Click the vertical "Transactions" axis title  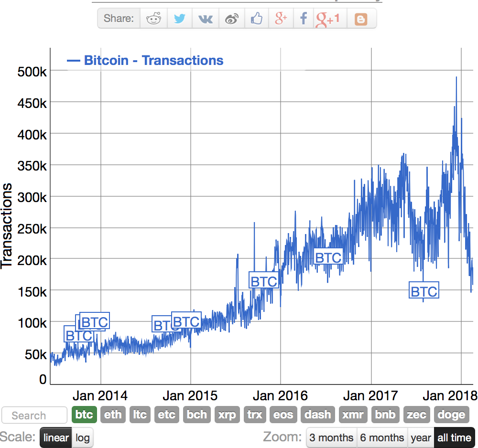[6, 226]
